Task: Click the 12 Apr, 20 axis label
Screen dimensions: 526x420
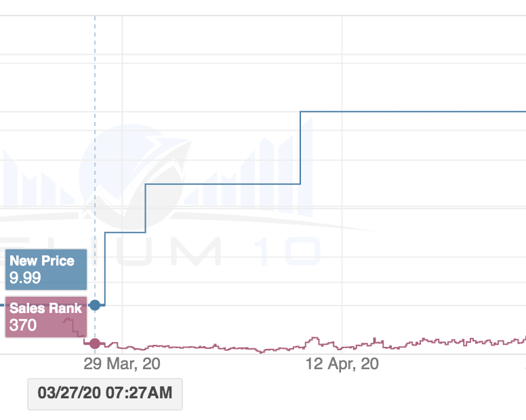Action: click(x=342, y=364)
